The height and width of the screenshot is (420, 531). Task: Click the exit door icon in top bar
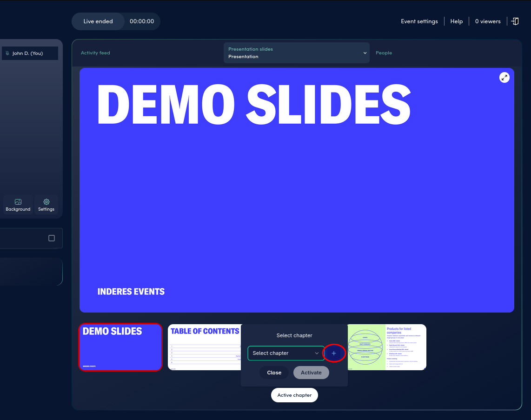[x=515, y=21]
